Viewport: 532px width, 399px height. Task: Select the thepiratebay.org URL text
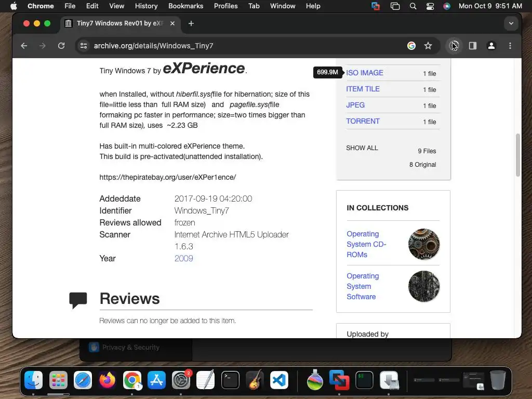click(x=168, y=178)
